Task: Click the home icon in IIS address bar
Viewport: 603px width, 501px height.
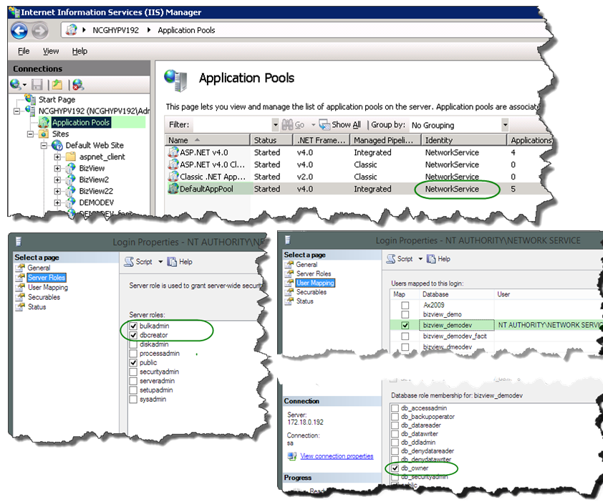Action: click(x=71, y=30)
